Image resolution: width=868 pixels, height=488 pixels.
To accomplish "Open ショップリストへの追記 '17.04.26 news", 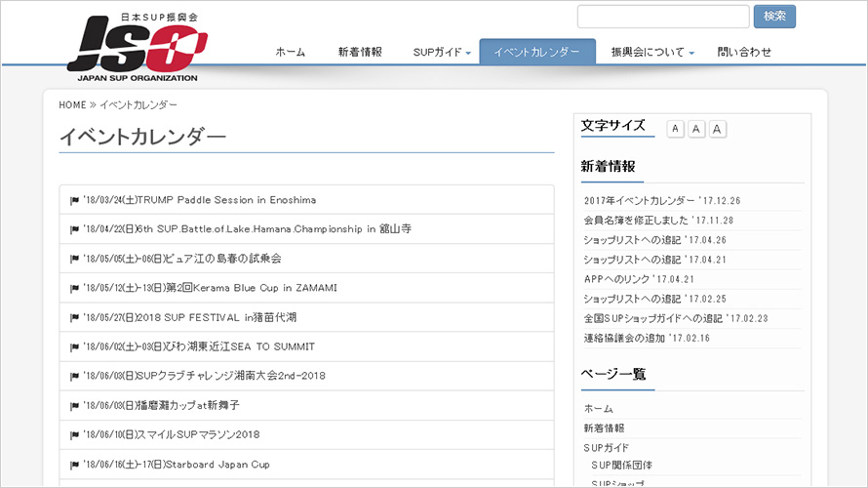I will (654, 240).
